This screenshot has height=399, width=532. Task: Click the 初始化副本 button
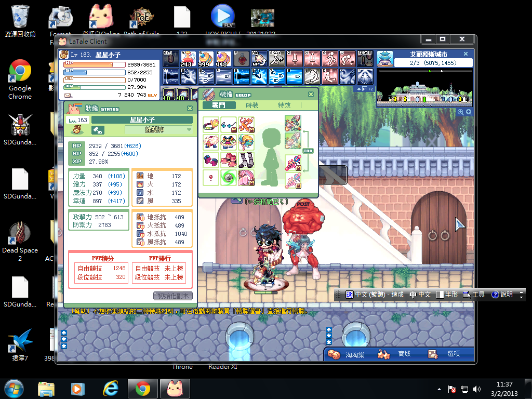[173, 296]
